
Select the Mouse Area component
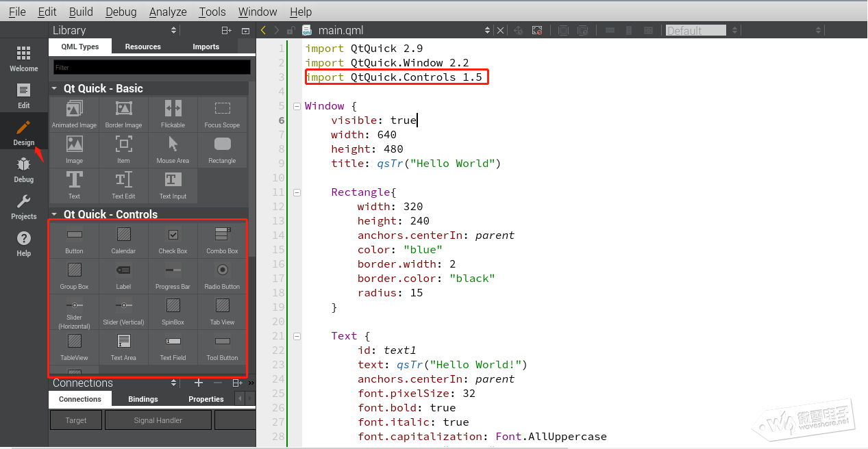point(173,149)
